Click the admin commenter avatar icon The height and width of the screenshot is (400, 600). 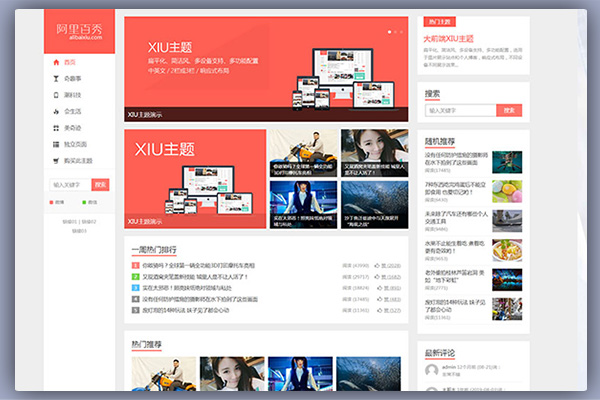tap(432, 370)
